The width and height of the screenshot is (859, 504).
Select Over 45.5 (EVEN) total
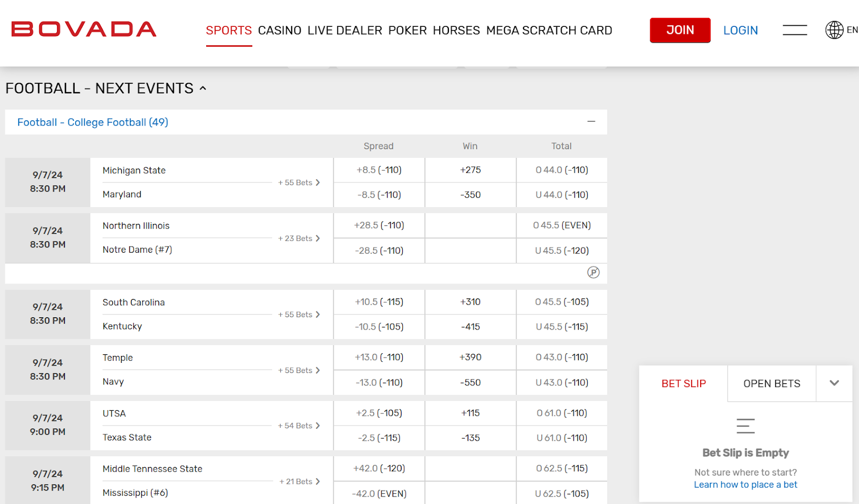pos(562,225)
